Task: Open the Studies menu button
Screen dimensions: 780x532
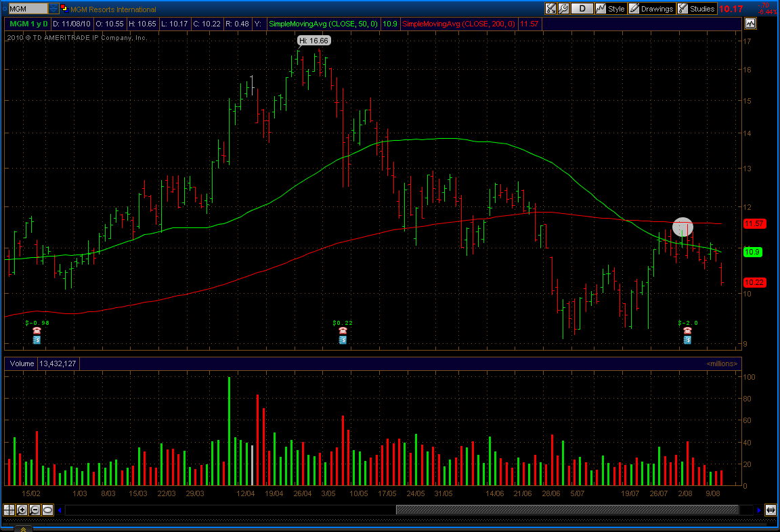Action: [697, 8]
